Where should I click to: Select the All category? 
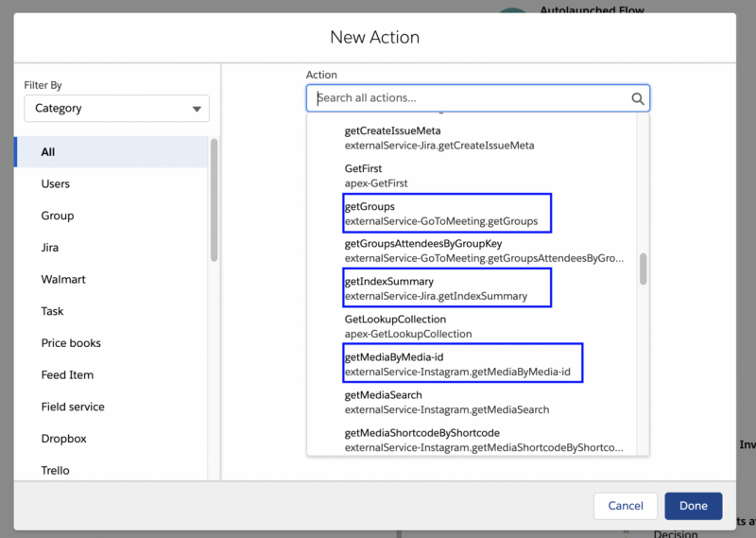112,152
